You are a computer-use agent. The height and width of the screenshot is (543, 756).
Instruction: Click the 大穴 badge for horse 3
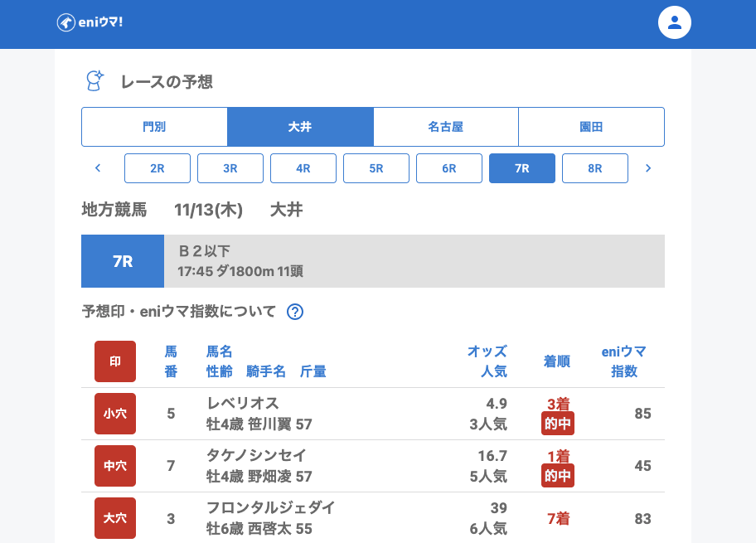click(115, 518)
